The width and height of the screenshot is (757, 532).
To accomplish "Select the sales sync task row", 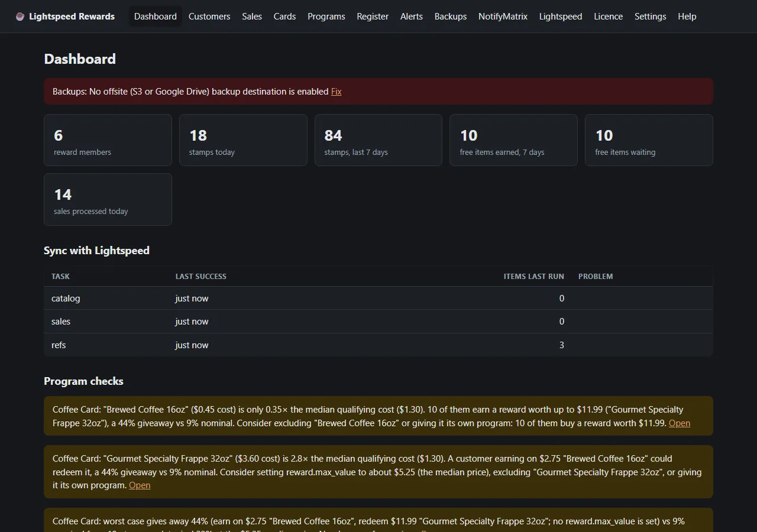I will tap(378, 322).
